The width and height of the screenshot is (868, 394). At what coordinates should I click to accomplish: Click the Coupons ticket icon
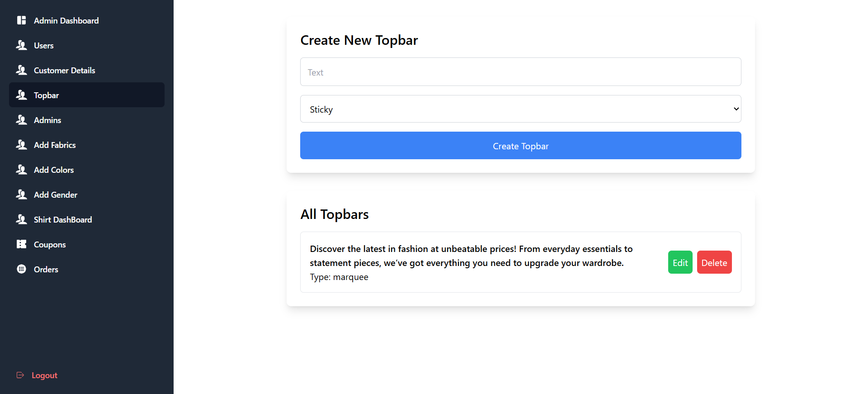pos(21,244)
